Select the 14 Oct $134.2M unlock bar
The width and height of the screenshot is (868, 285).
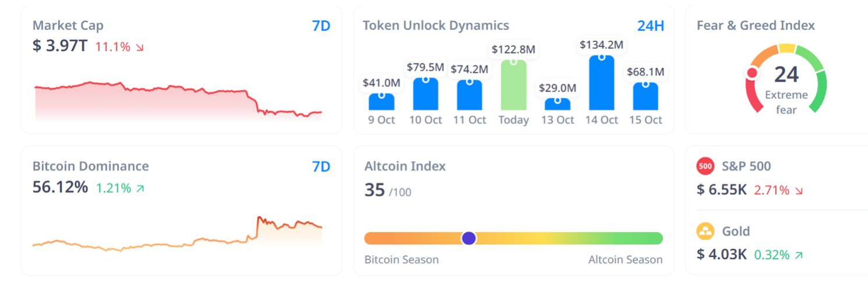click(x=601, y=83)
